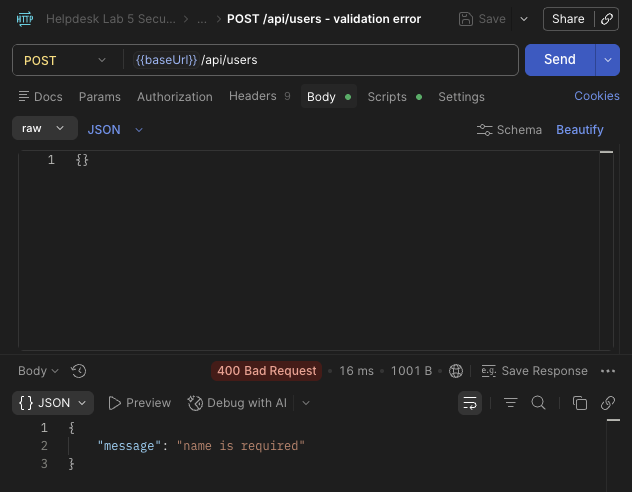This screenshot has height=492, width=632.
Task: Open the Docs tab icon
Action: [24, 96]
